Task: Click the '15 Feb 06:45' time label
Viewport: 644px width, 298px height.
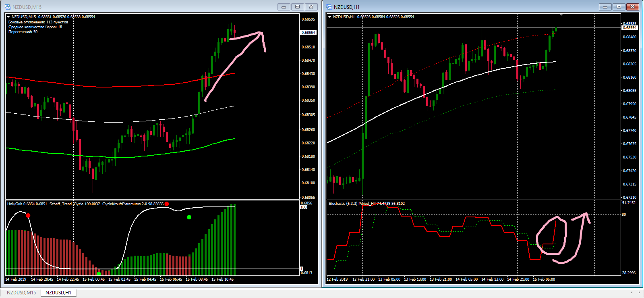Action: 171,279
